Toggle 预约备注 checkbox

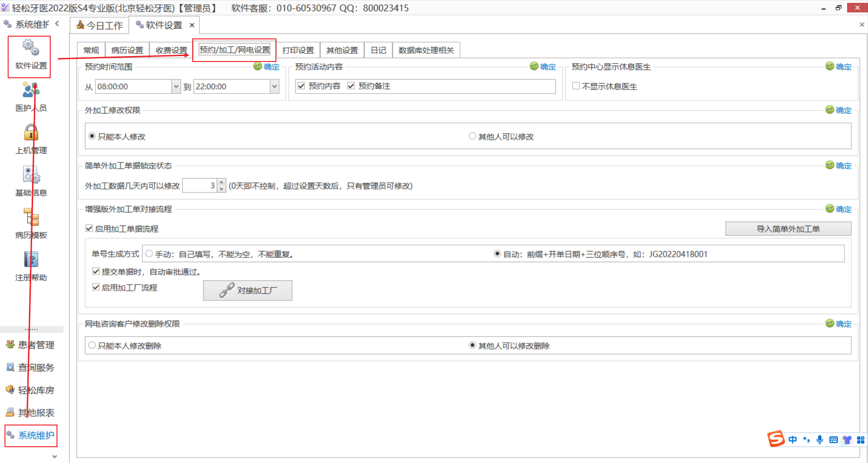[351, 86]
